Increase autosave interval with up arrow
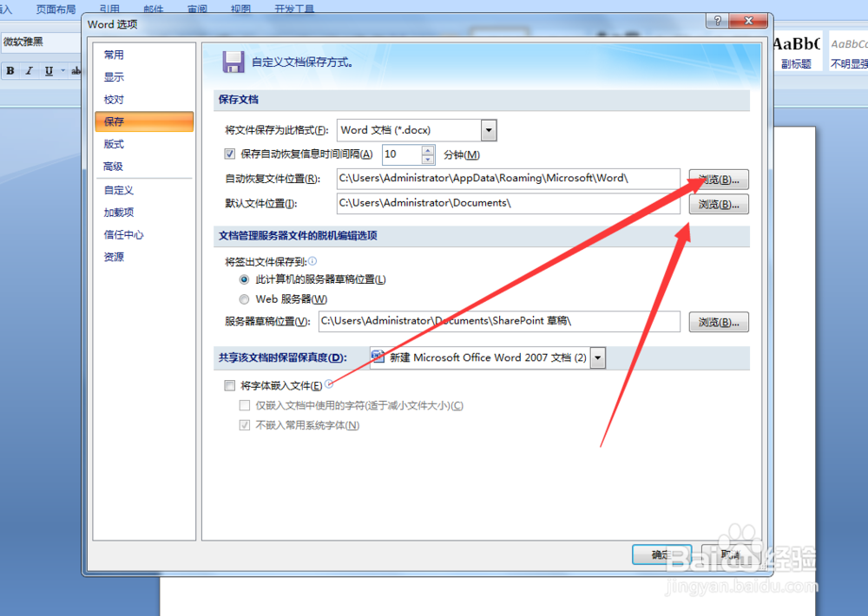Viewport: 868px width, 616px height. pyautogui.click(x=428, y=150)
